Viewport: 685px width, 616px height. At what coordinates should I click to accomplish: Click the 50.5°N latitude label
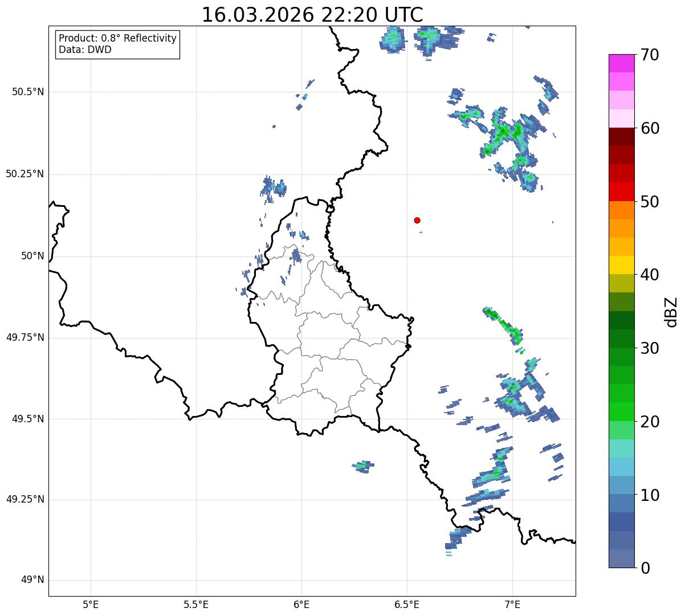click(x=28, y=92)
